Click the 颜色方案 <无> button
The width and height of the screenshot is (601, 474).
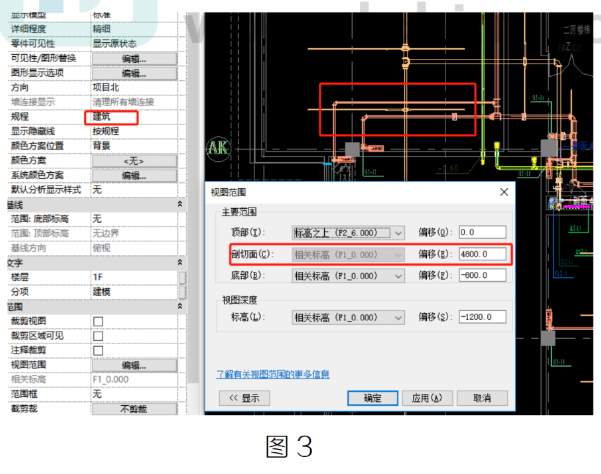tap(134, 161)
